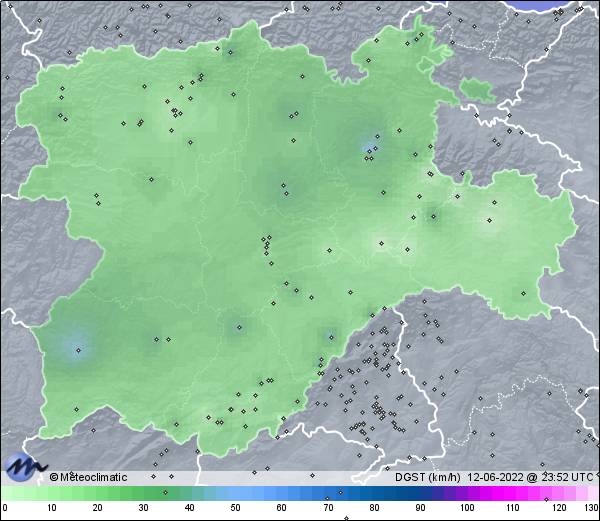Viewport: 600px width, 521px height.
Task: Click the DGST (km/h) label
Action: [x=428, y=477]
